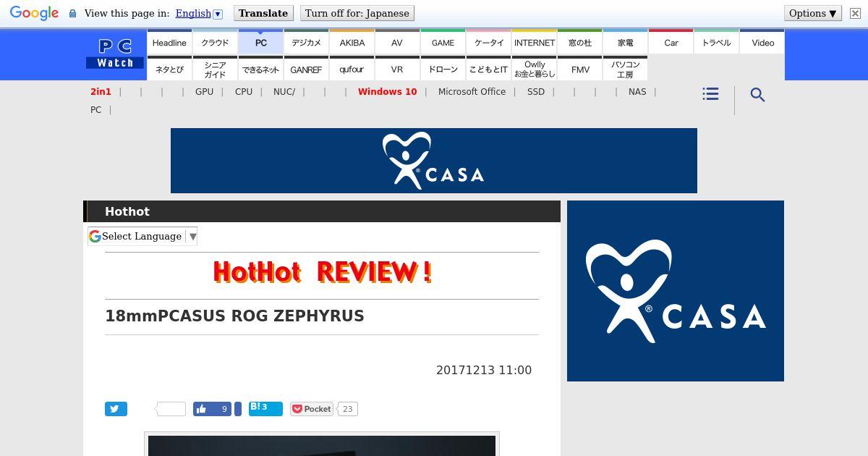Screen dimensions: 868x456
Task: Click the NUC/ topic link
Action: pyautogui.click(x=284, y=92)
